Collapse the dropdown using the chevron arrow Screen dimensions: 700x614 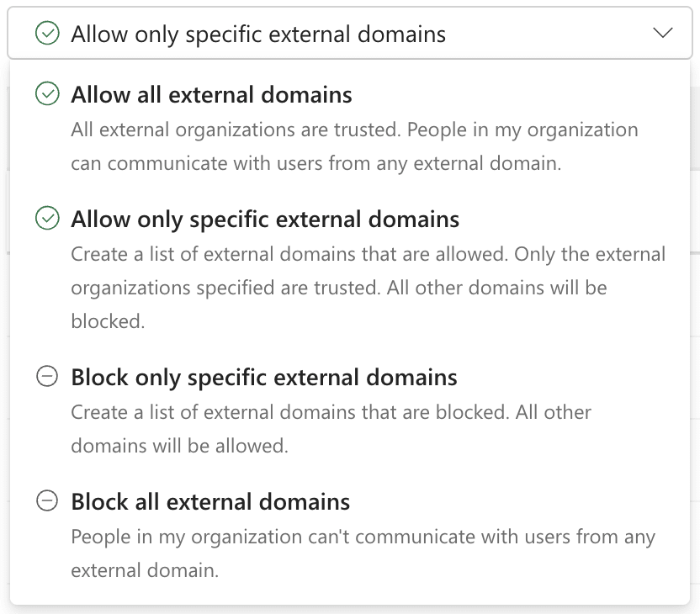pyautogui.click(x=662, y=33)
